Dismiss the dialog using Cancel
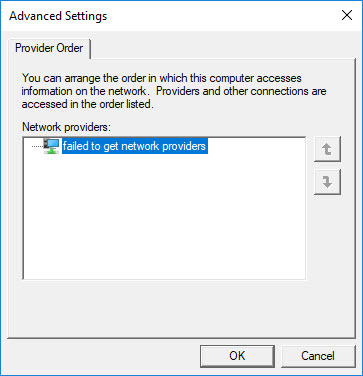Screen dimensions: 363x376 (x=318, y=356)
